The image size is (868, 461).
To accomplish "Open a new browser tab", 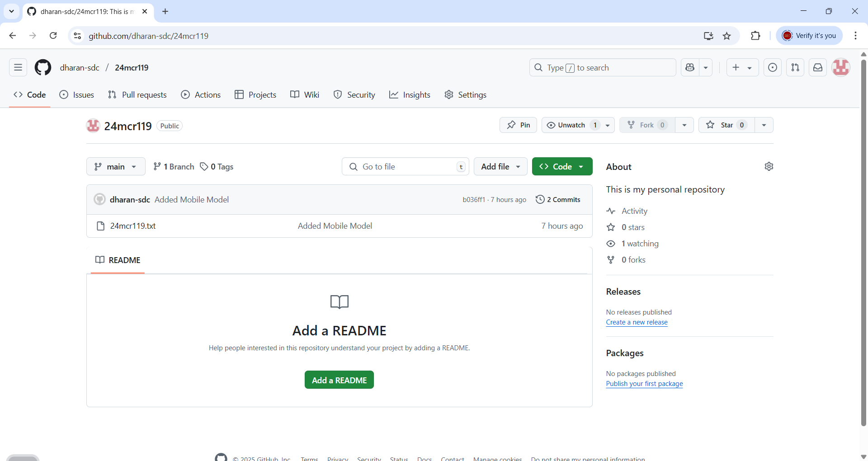I will pyautogui.click(x=165, y=11).
